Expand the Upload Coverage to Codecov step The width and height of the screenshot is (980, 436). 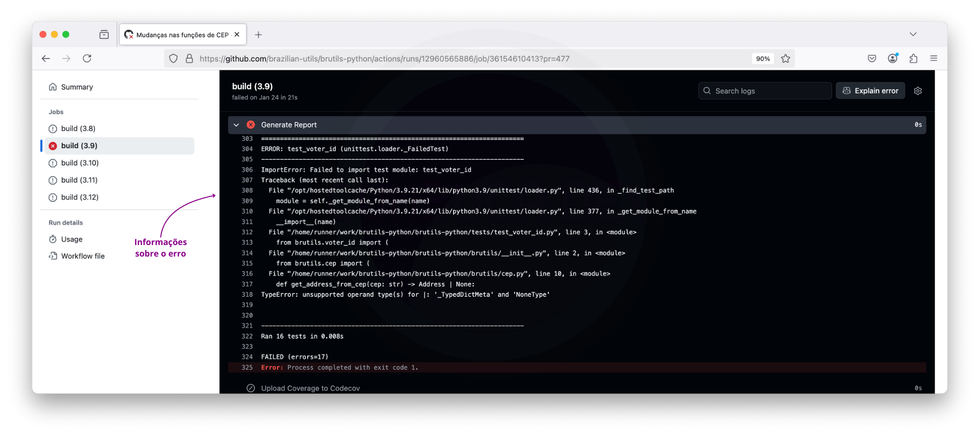pyautogui.click(x=310, y=388)
